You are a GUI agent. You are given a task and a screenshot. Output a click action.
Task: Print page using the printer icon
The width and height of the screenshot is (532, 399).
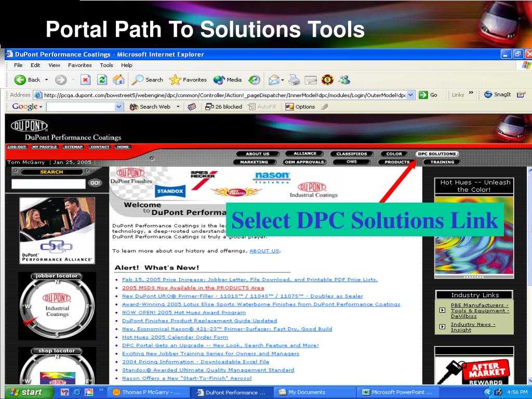(x=294, y=79)
